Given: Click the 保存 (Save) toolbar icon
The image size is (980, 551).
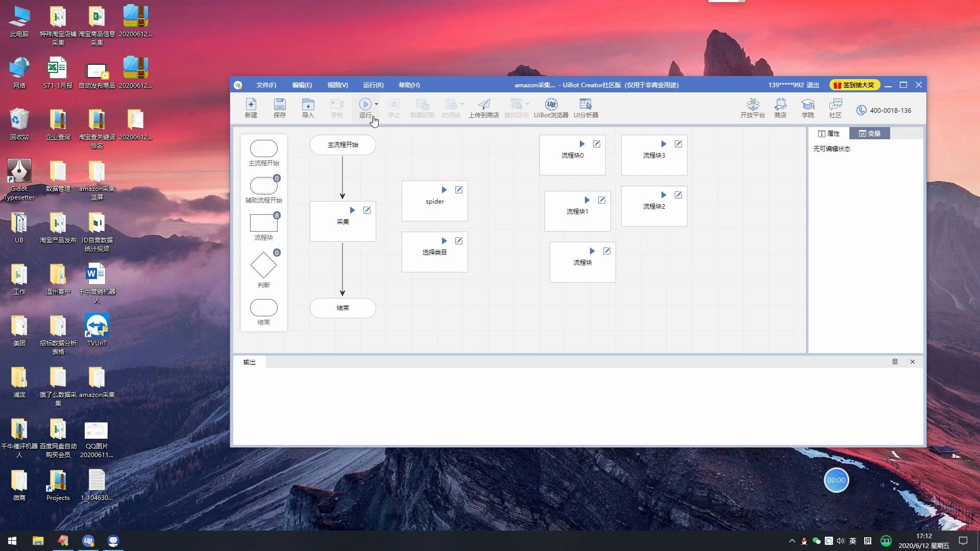Looking at the screenshot, I should (x=279, y=108).
